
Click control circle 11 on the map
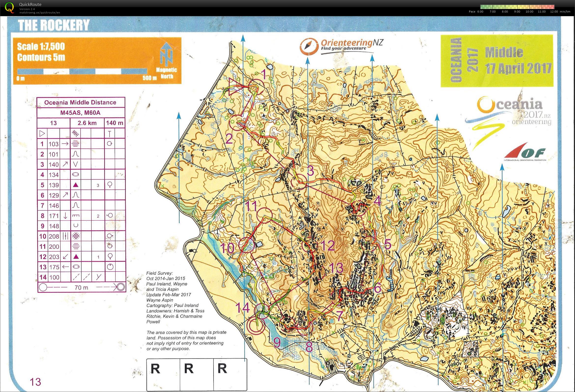[x=265, y=216]
